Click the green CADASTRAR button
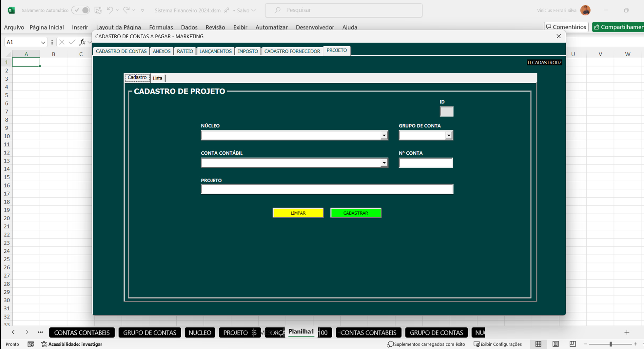644x349 pixels. tap(356, 213)
